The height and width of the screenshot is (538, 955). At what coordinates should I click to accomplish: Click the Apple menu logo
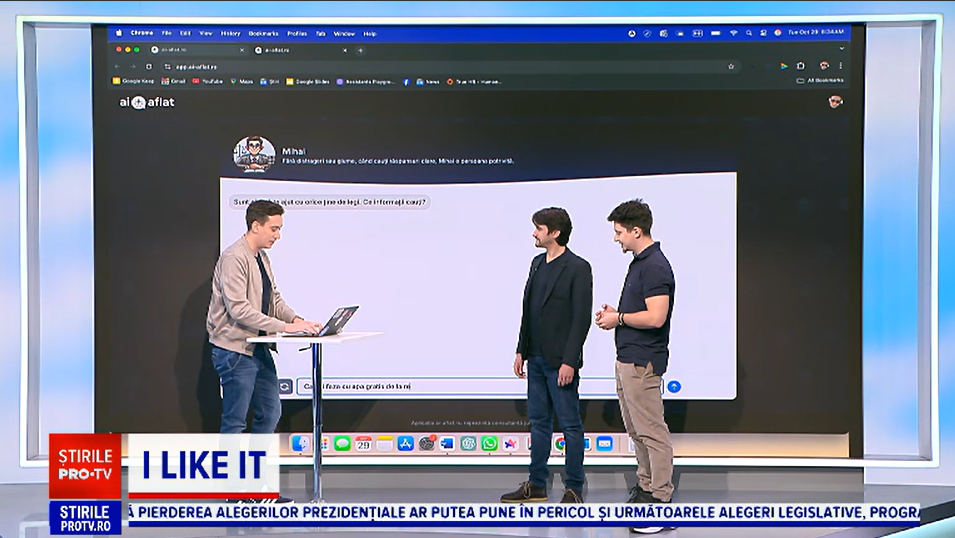pyautogui.click(x=119, y=33)
